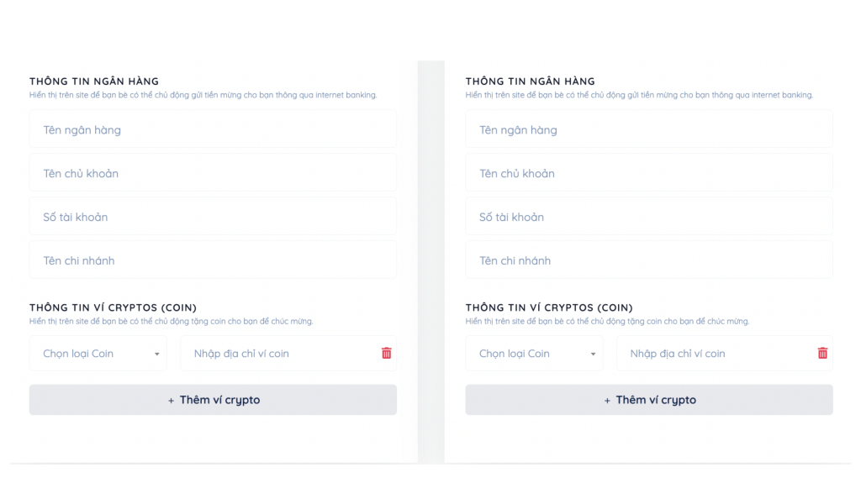This screenshot has width=861, height=504.
Task: Click the caret arrow of right Chọn loại Coin
Action: pos(593,354)
